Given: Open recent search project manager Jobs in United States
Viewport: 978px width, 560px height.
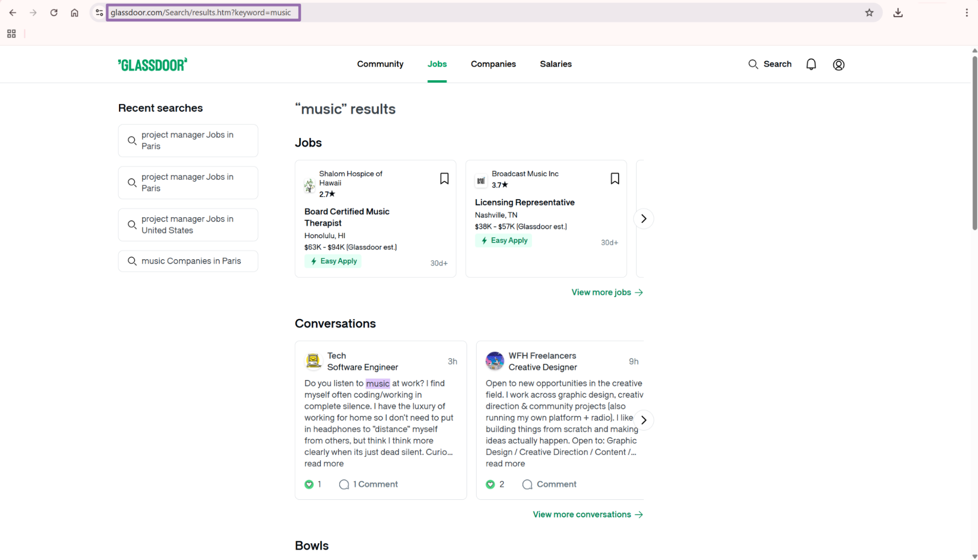Looking at the screenshot, I should pyautogui.click(x=188, y=224).
